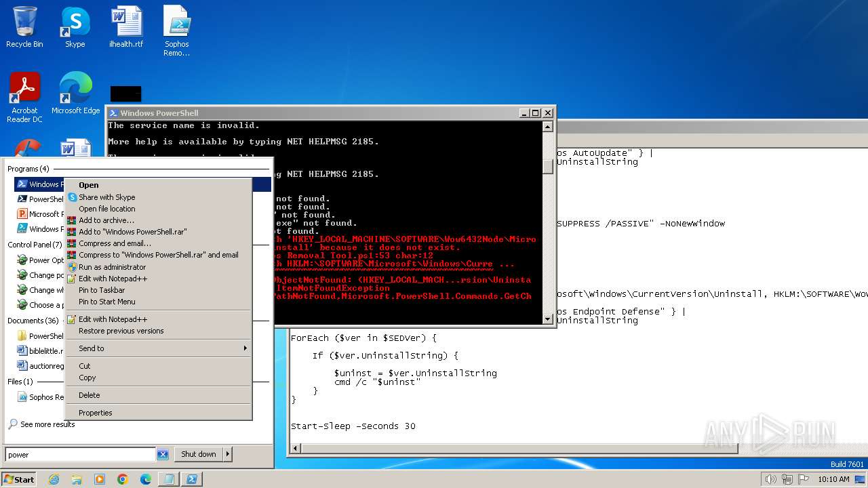
Task: Switch to the PowerShell taskbar button
Action: click(x=193, y=479)
